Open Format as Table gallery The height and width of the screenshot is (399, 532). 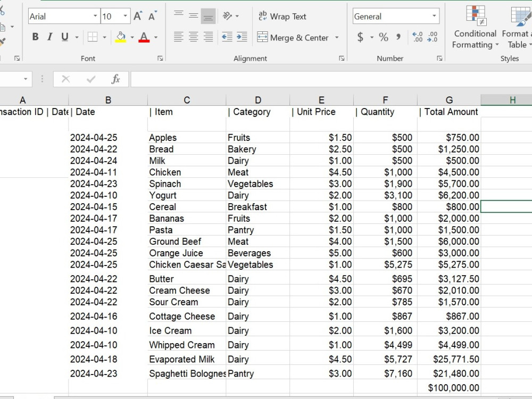point(517,27)
